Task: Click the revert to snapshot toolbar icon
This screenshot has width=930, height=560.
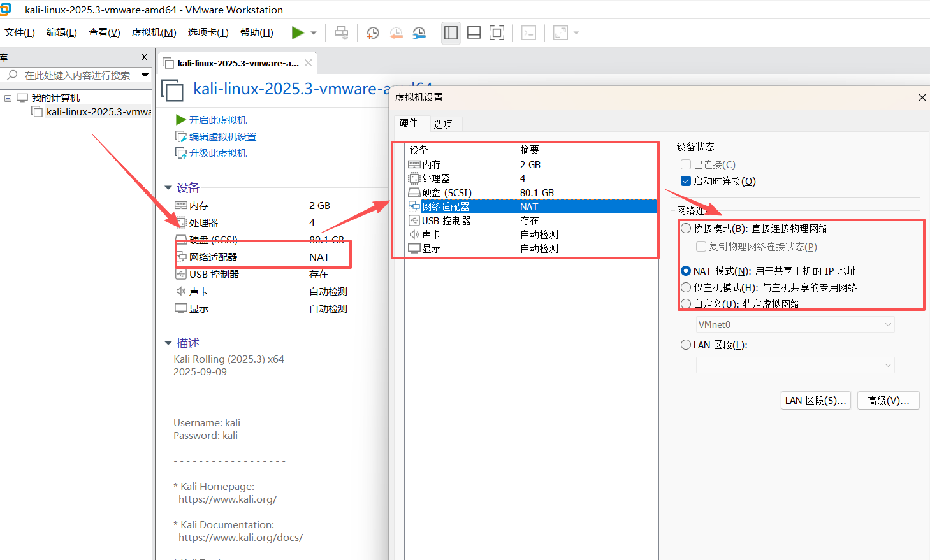Action: coord(396,33)
